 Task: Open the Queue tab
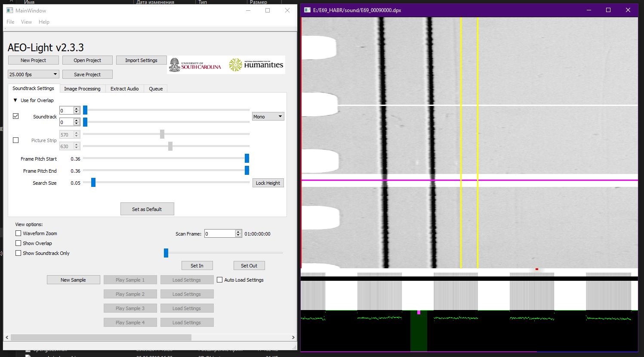tap(156, 89)
